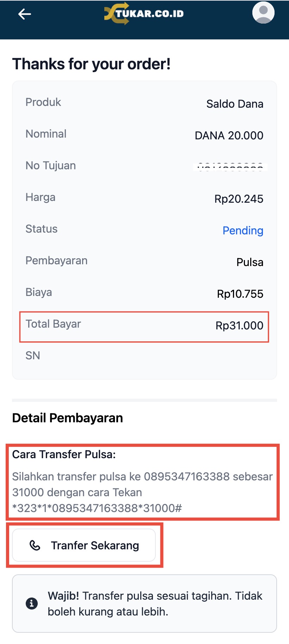The width and height of the screenshot is (289, 644).
Task: Click the blue Pending status text
Action: point(243,231)
